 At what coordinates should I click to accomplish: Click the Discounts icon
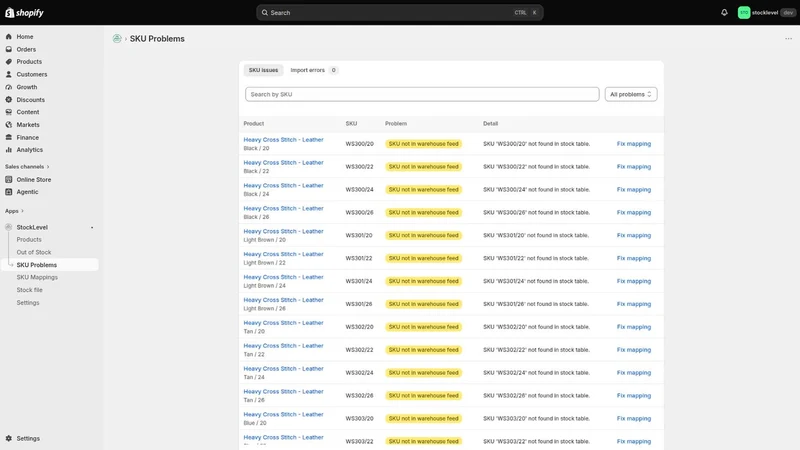[9, 100]
